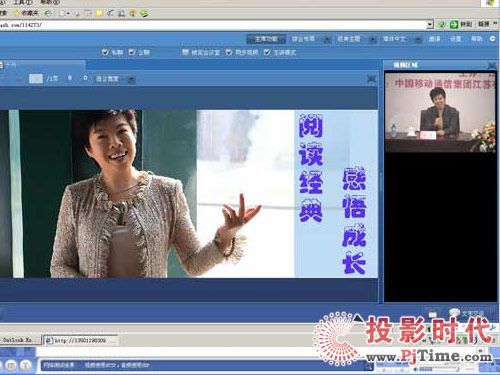
Task: Open the Tools menu in browser
Action: click(x=23, y=2)
